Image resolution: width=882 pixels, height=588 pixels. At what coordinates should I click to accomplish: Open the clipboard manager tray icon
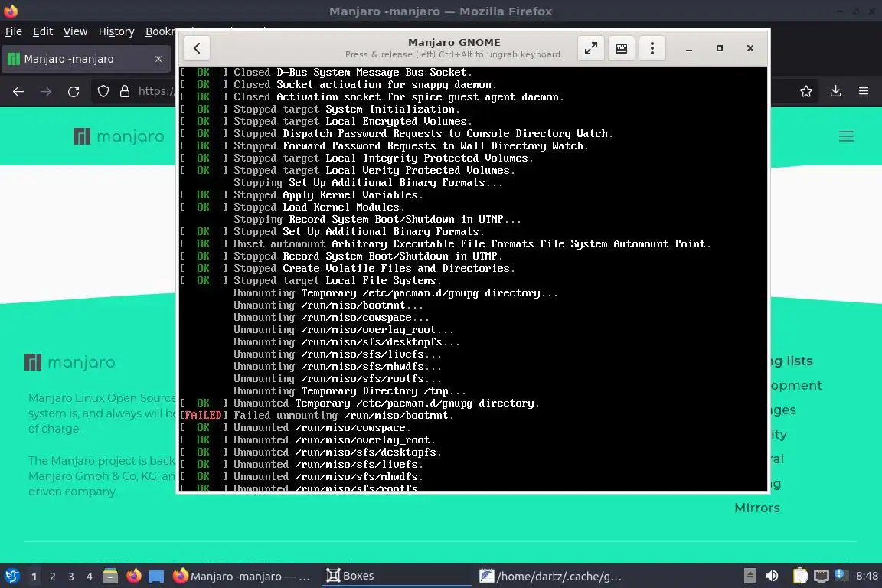click(x=800, y=577)
